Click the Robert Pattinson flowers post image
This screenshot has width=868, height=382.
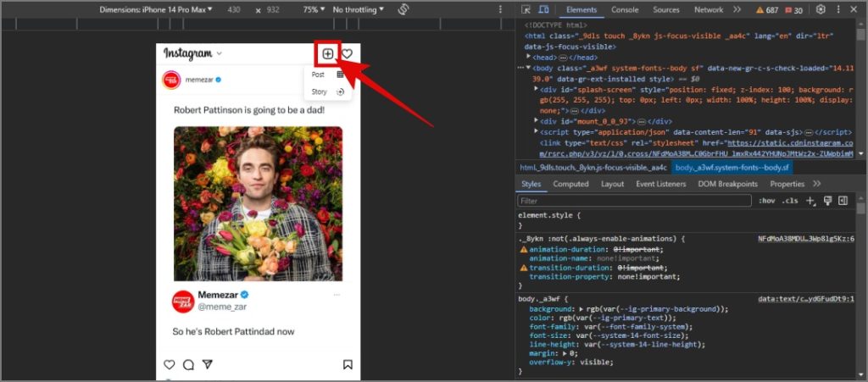pyautogui.click(x=258, y=203)
